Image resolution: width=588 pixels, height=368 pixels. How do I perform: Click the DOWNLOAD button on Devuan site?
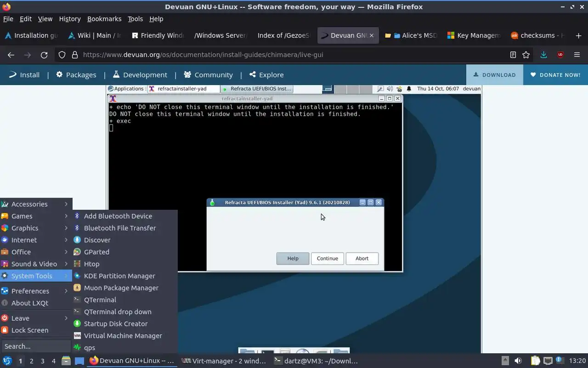point(494,75)
